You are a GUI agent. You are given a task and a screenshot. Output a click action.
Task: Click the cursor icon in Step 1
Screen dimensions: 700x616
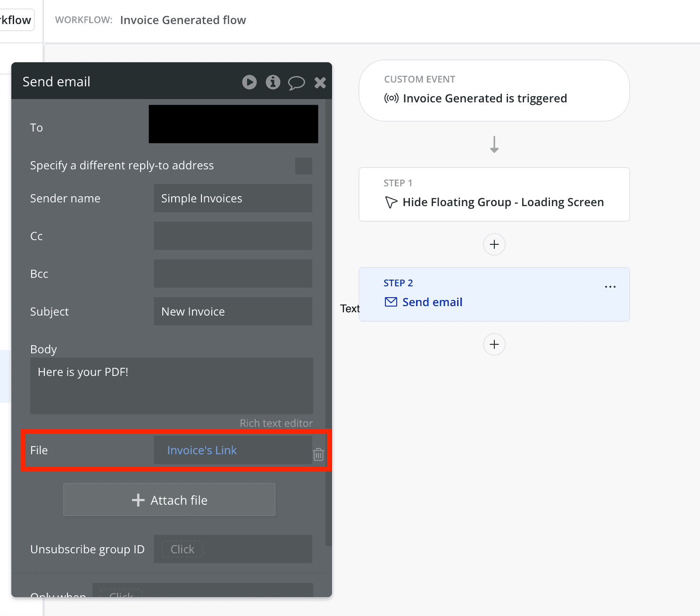click(x=391, y=202)
